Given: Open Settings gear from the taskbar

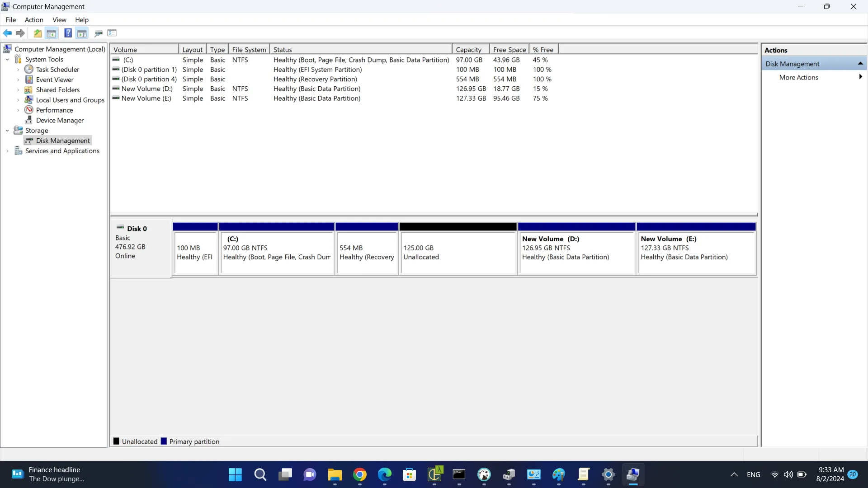Looking at the screenshot, I should click(x=608, y=474).
